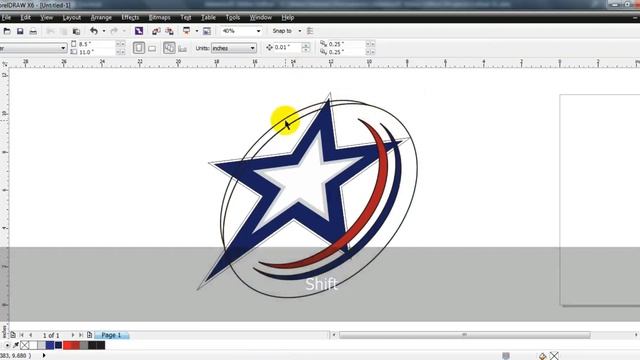Click the status bar flyout arrow near coordinates
The width and height of the screenshot is (640, 360).
point(44,356)
